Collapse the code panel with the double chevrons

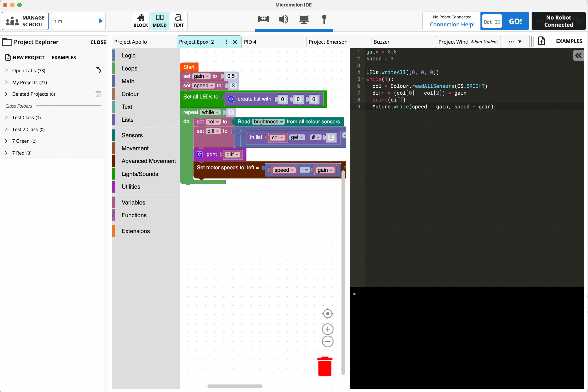click(x=578, y=55)
